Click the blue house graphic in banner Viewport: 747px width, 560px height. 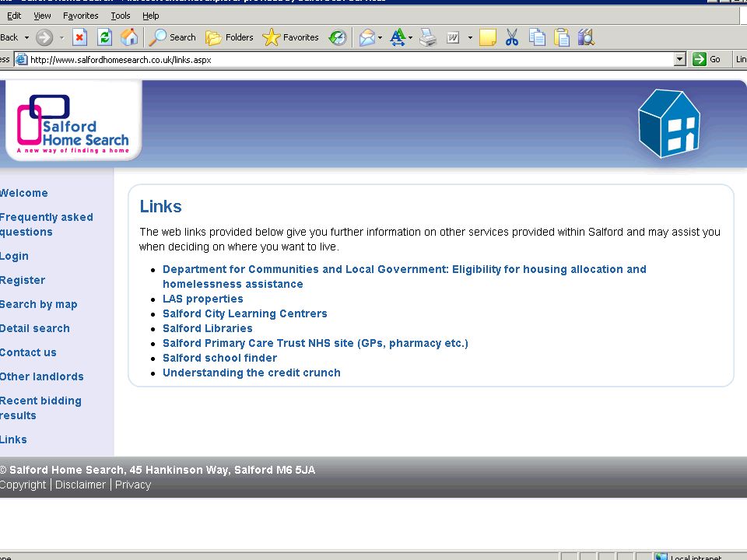point(669,124)
